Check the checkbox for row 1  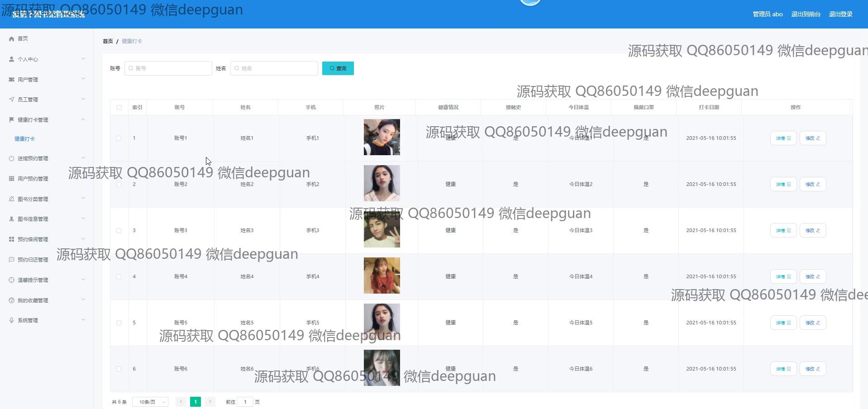[x=119, y=138]
